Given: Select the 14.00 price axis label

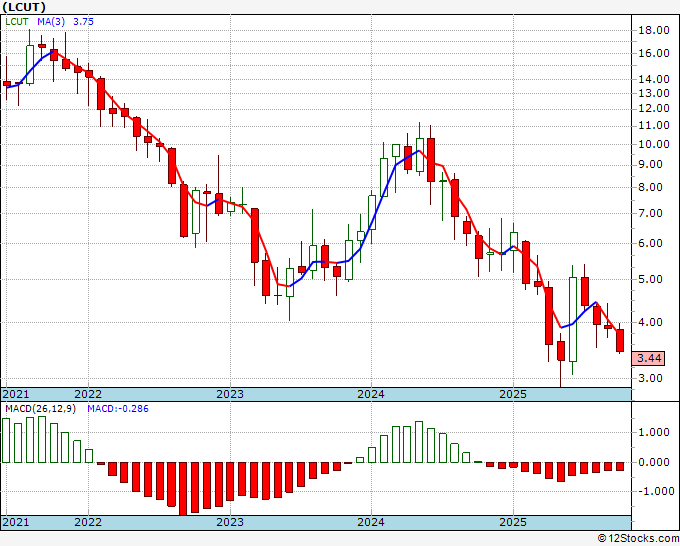Looking at the screenshot, I should (654, 79).
